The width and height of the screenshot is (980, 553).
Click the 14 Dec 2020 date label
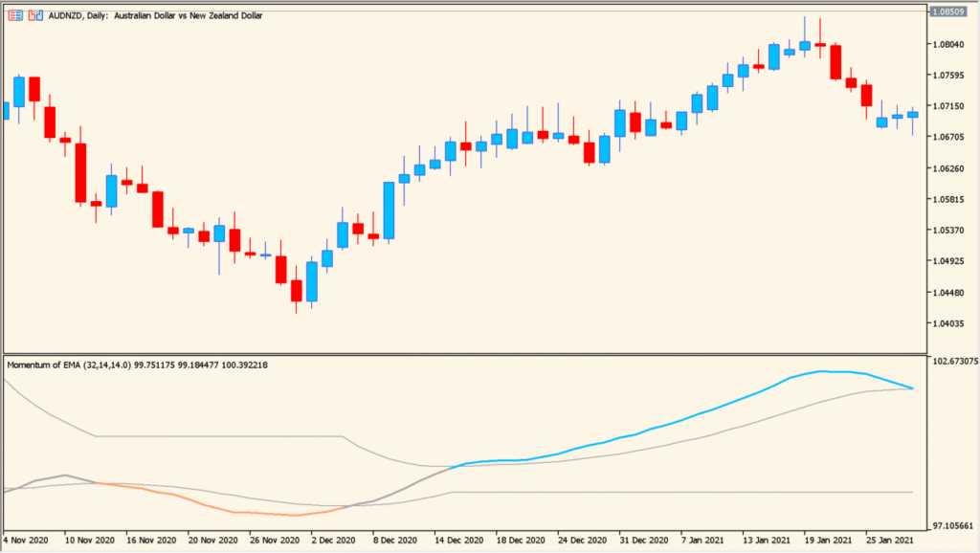[458, 540]
